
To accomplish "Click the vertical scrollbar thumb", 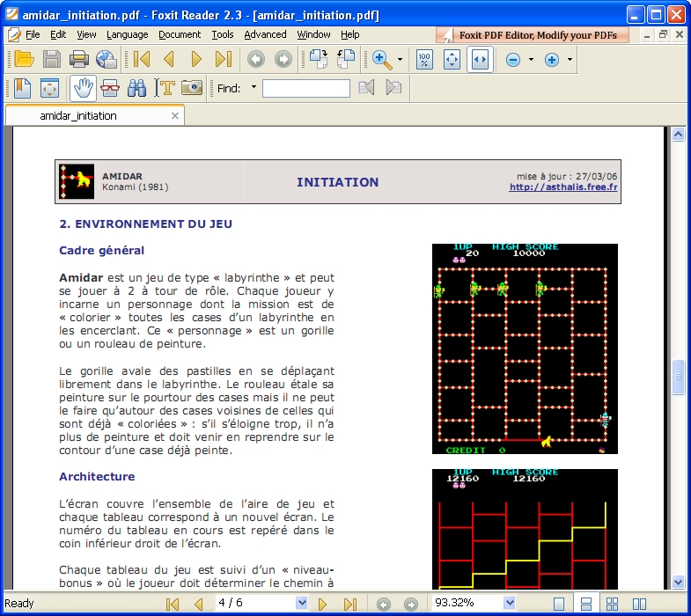I will click(679, 377).
